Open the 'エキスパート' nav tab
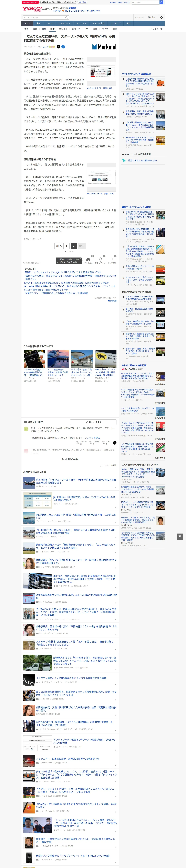The image size is (186, 868). point(64,24)
